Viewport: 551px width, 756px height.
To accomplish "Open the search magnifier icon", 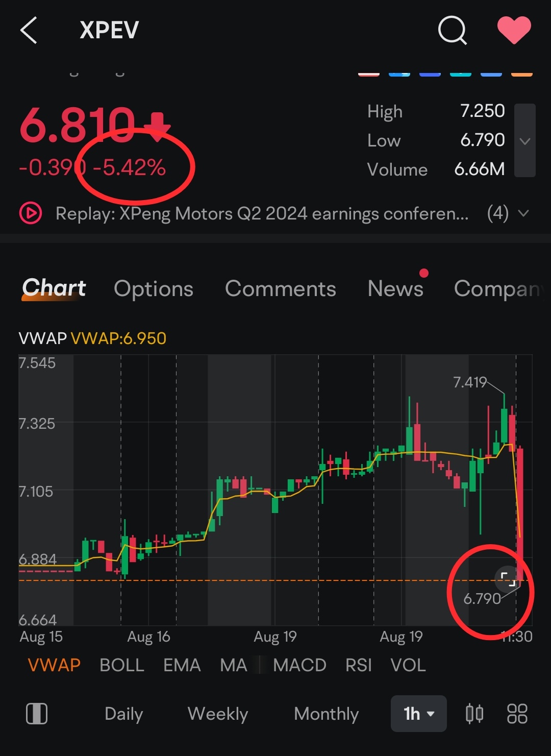I will [x=453, y=30].
